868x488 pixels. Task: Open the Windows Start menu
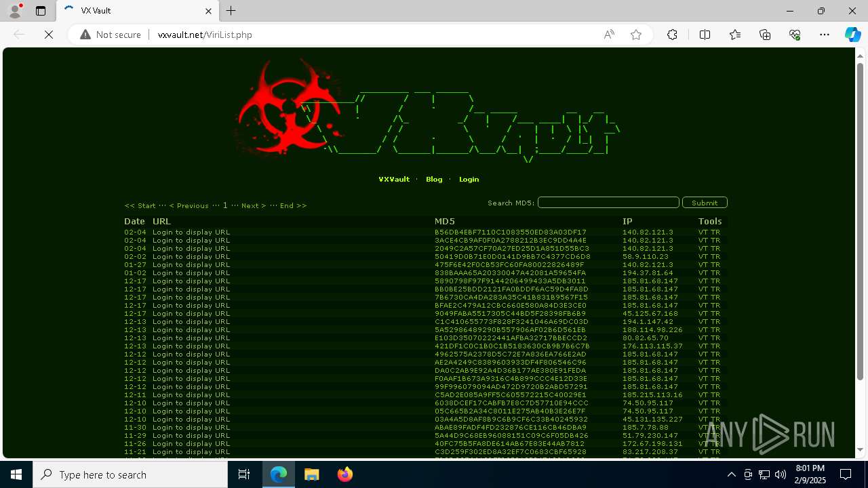point(16,474)
